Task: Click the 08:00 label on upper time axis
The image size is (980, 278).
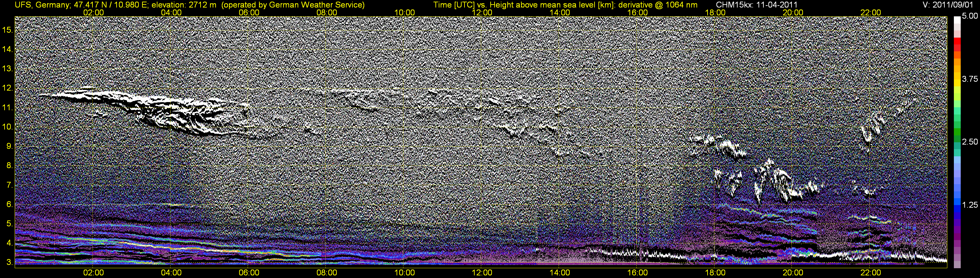Action: pos(327,12)
